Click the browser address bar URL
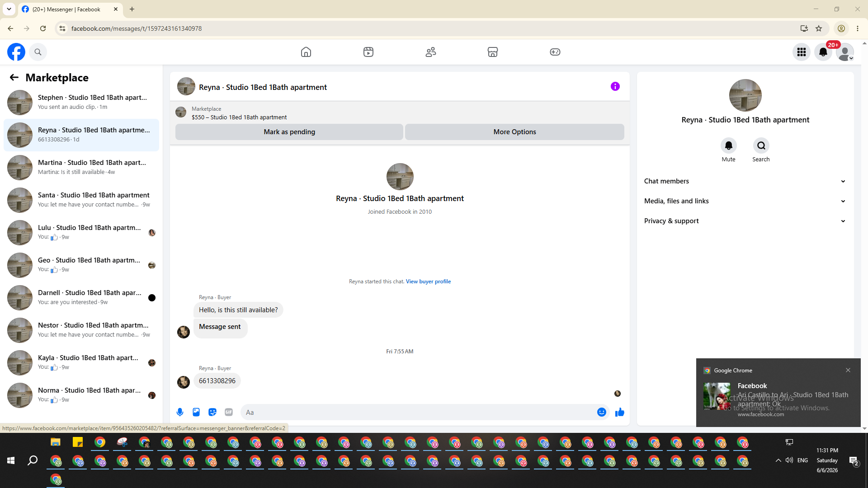The width and height of the screenshot is (868, 488). [137, 28]
